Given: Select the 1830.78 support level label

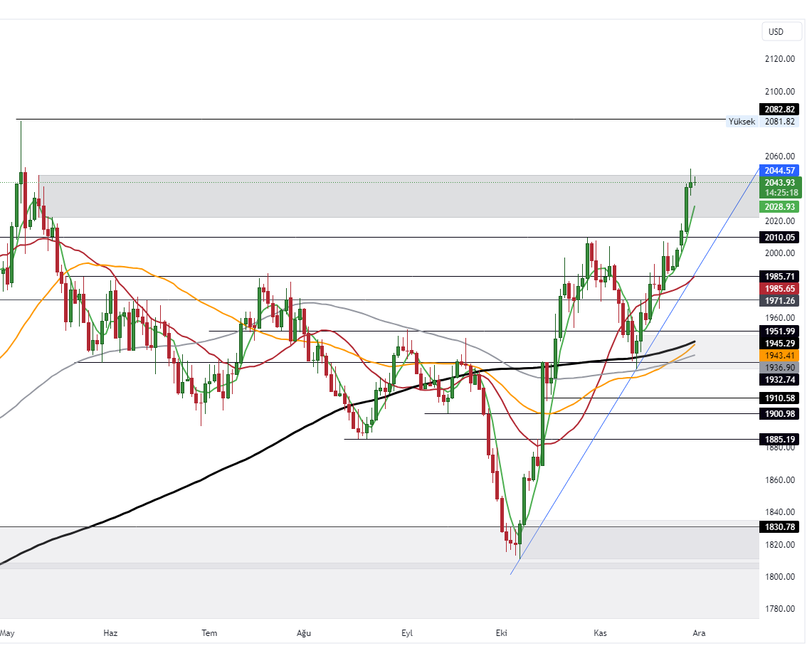Looking at the screenshot, I should coord(779,527).
